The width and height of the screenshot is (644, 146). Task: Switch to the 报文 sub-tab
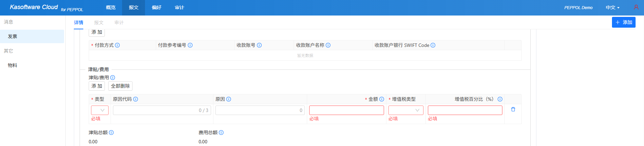(99, 23)
